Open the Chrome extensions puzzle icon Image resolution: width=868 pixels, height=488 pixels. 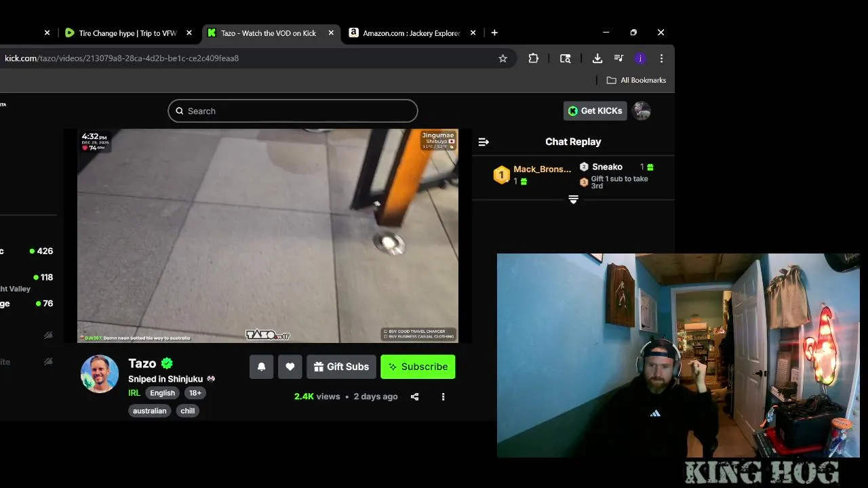534,58
